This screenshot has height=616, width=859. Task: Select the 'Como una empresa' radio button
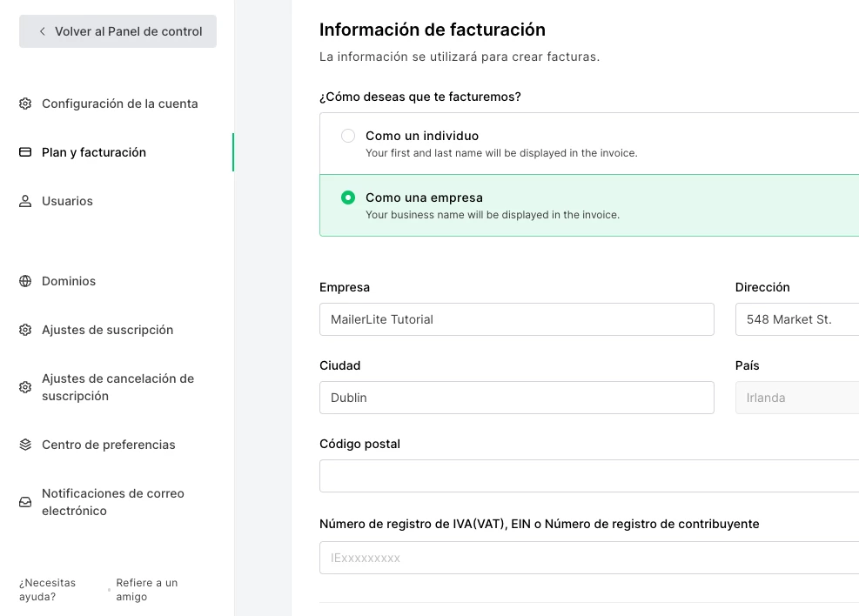pos(348,198)
